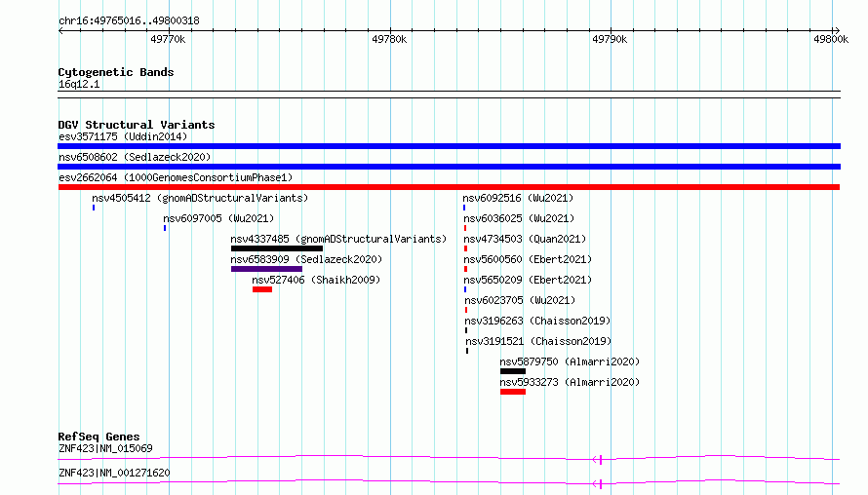Click the nsv6036025 (Wu2021) label
The height and width of the screenshot is (495, 868).
pyautogui.click(x=519, y=218)
